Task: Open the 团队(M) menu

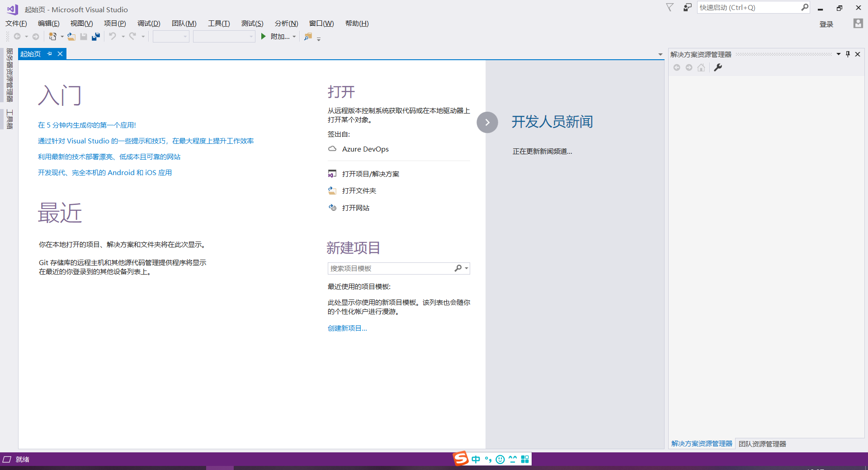Action: (x=184, y=23)
